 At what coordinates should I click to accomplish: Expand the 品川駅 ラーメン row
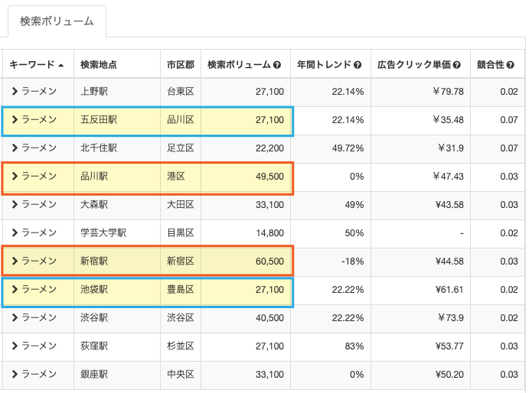click(15, 176)
